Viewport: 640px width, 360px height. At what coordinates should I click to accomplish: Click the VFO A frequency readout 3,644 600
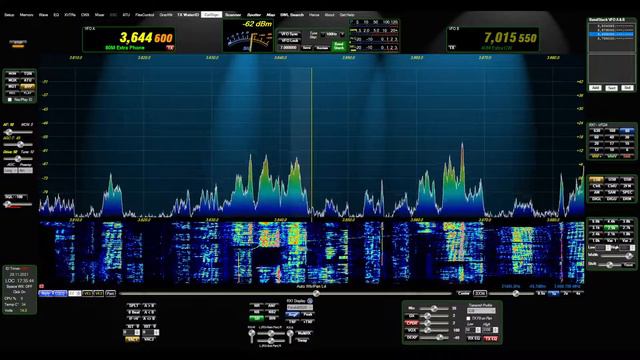146,38
